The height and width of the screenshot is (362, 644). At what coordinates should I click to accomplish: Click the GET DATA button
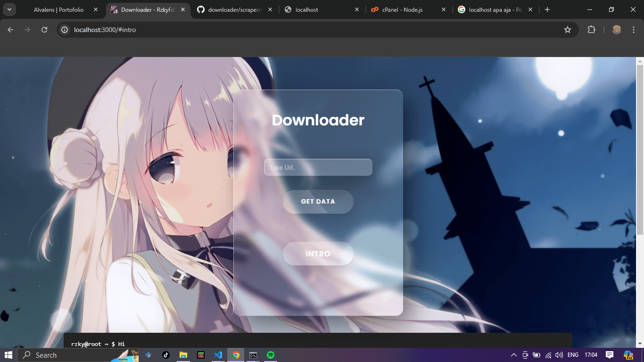(x=318, y=202)
